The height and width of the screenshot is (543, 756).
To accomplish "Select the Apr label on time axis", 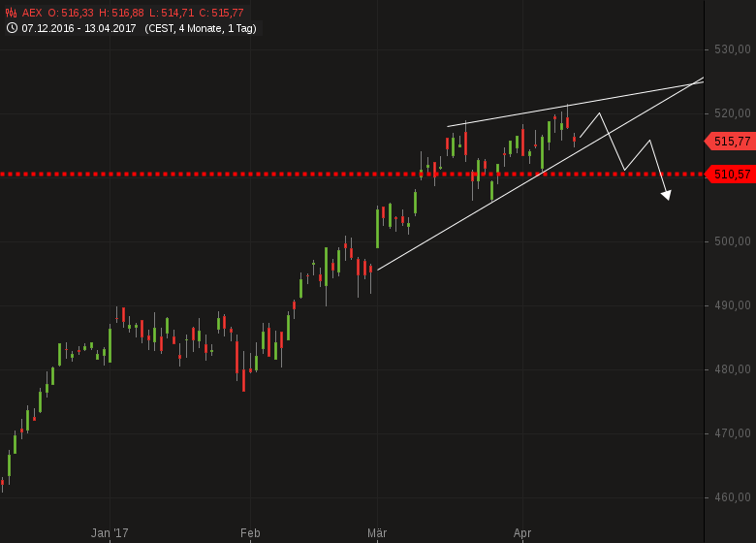I will pyautogui.click(x=522, y=532).
